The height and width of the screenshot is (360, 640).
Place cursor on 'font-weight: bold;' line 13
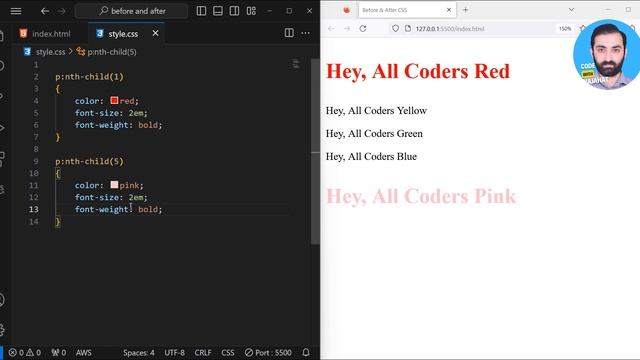[118, 209]
